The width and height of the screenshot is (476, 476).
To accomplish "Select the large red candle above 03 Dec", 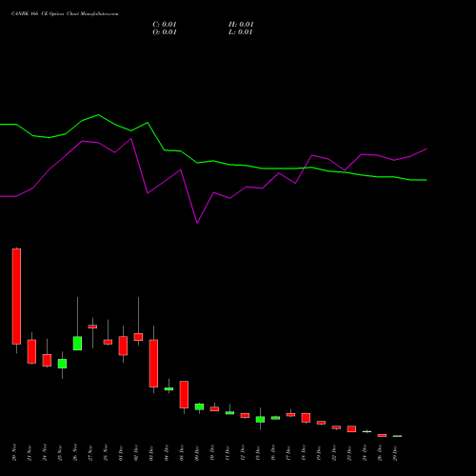I will 153,364.
